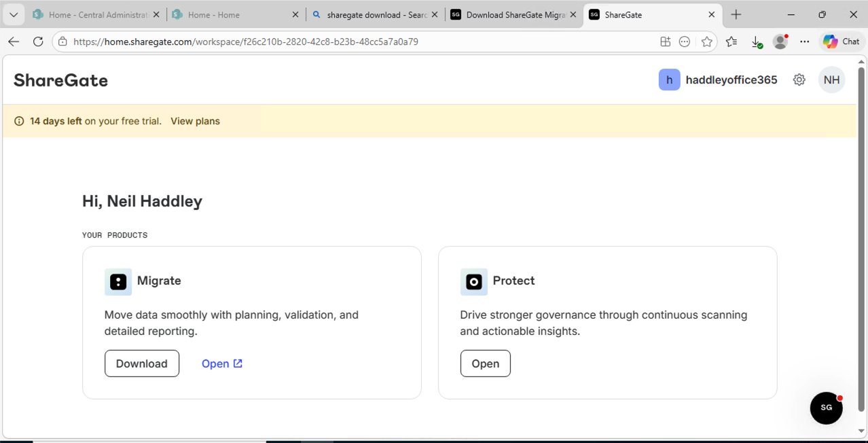Open Copilot Chat in the browser
Viewport: 868px width, 443px height.
[841, 41]
